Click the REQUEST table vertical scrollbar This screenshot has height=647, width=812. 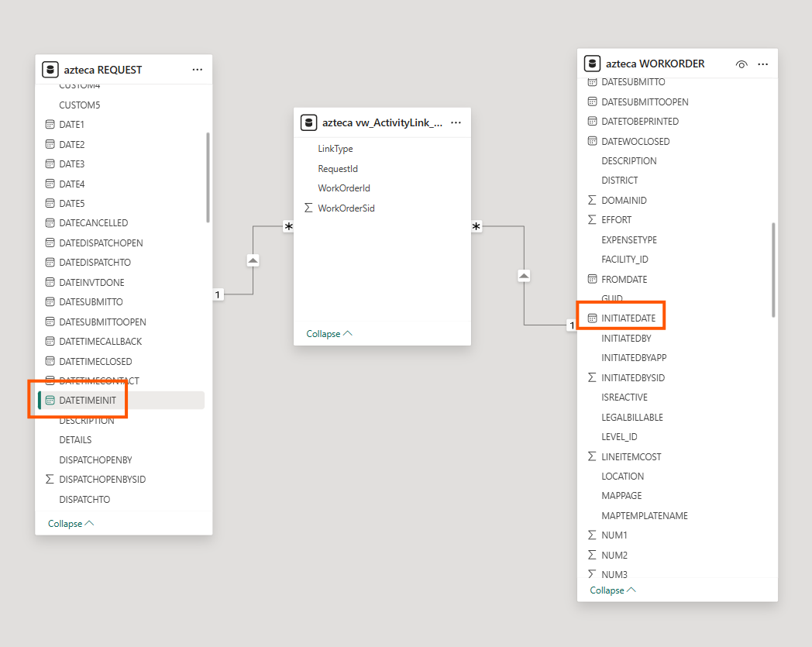208,177
